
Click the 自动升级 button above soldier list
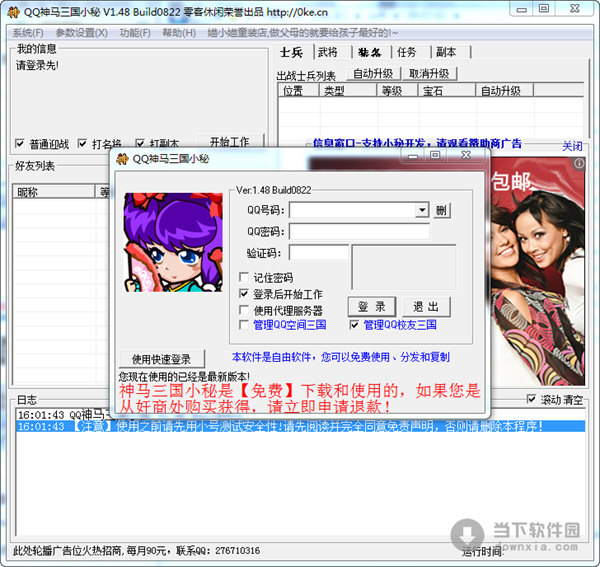pyautogui.click(x=373, y=73)
